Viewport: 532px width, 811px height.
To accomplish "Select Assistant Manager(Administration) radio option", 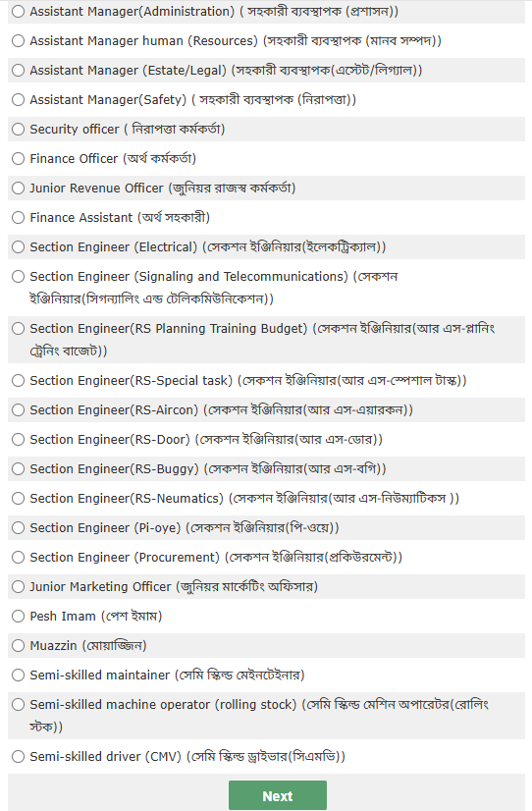I will [x=18, y=11].
